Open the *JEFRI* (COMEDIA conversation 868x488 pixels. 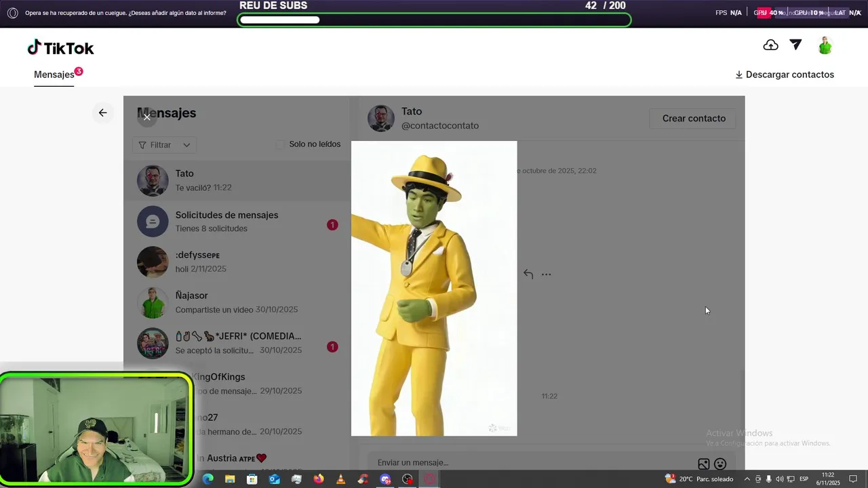tap(236, 344)
